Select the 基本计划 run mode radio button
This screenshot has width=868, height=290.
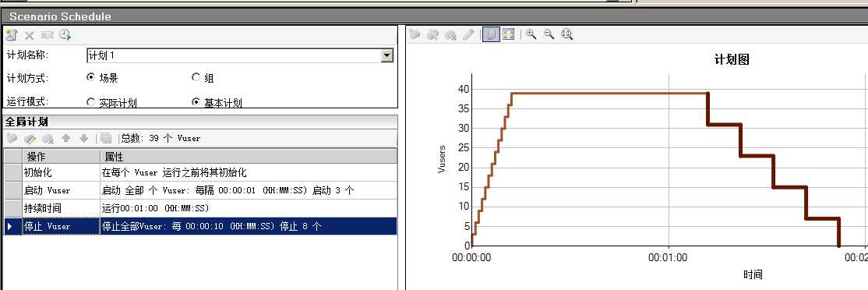(x=196, y=102)
